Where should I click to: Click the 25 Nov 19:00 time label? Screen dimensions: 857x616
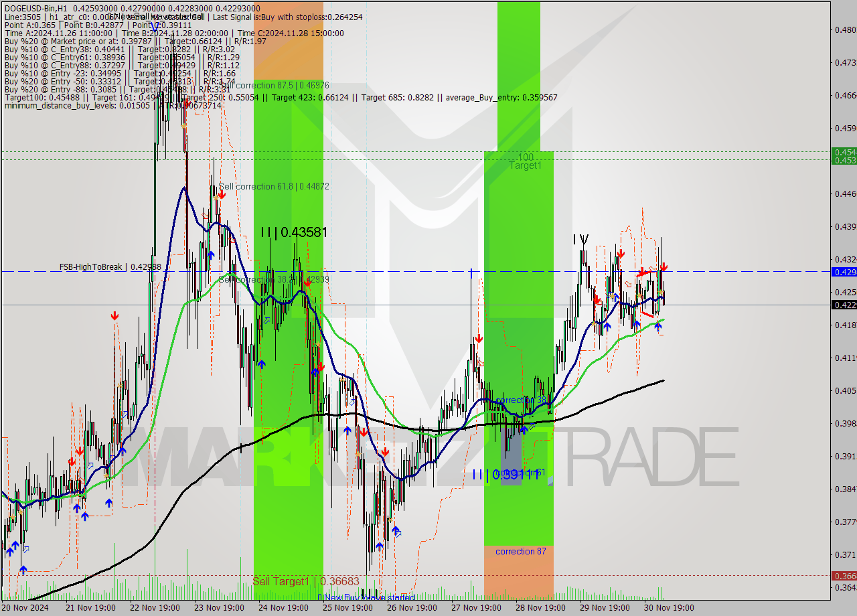coord(347,608)
